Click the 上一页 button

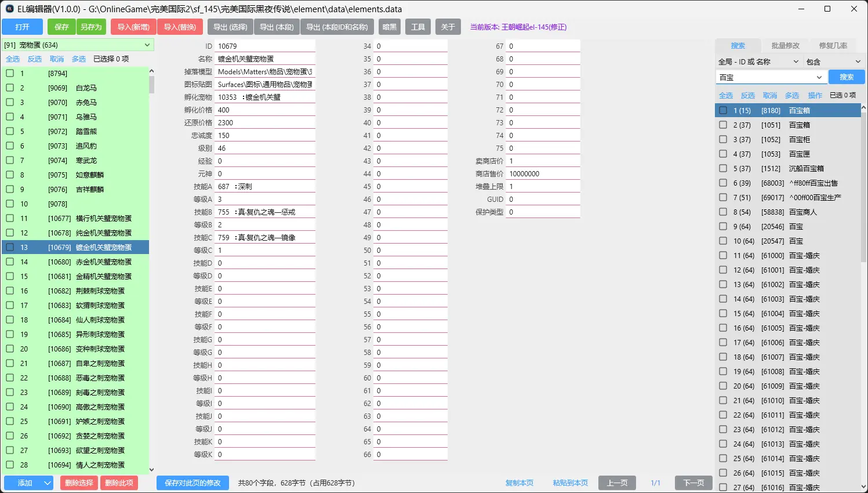tap(617, 483)
